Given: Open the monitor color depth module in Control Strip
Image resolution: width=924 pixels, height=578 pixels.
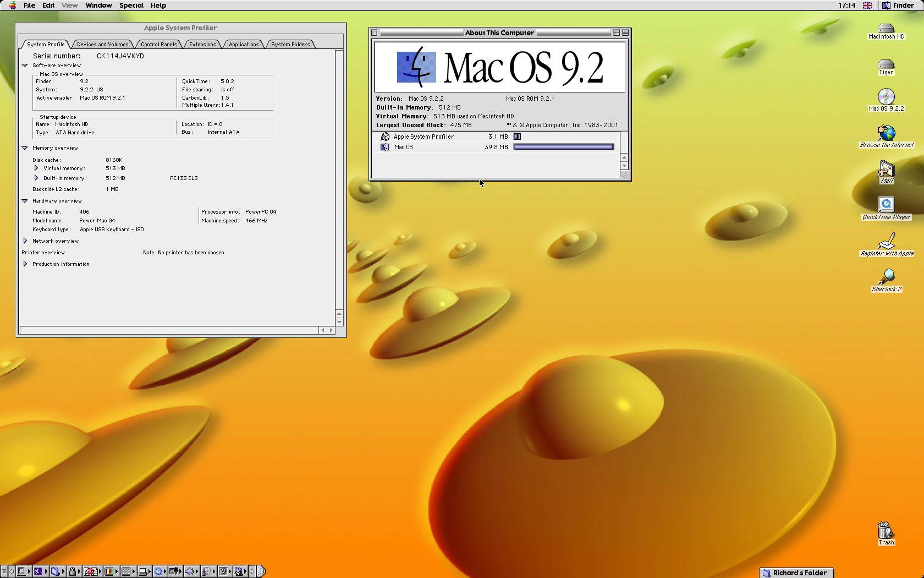Looking at the screenshot, I should point(111,571).
